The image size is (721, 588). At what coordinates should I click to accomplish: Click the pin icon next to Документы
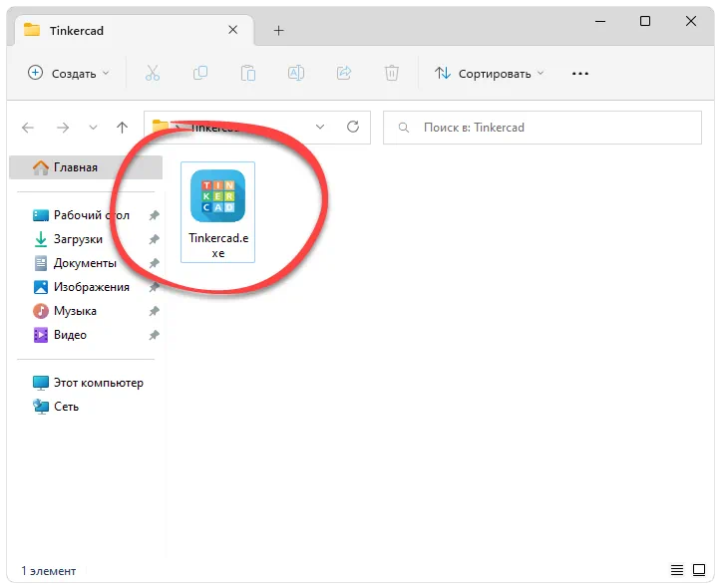click(154, 263)
